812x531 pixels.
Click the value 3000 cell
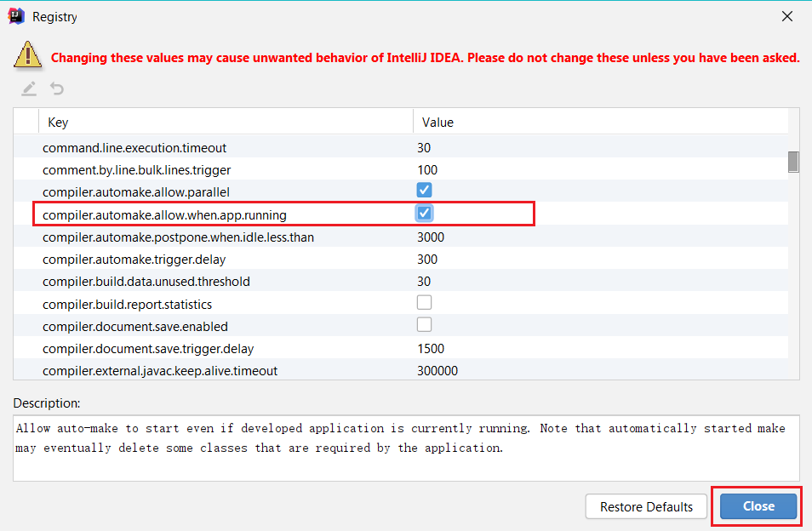[x=431, y=237]
